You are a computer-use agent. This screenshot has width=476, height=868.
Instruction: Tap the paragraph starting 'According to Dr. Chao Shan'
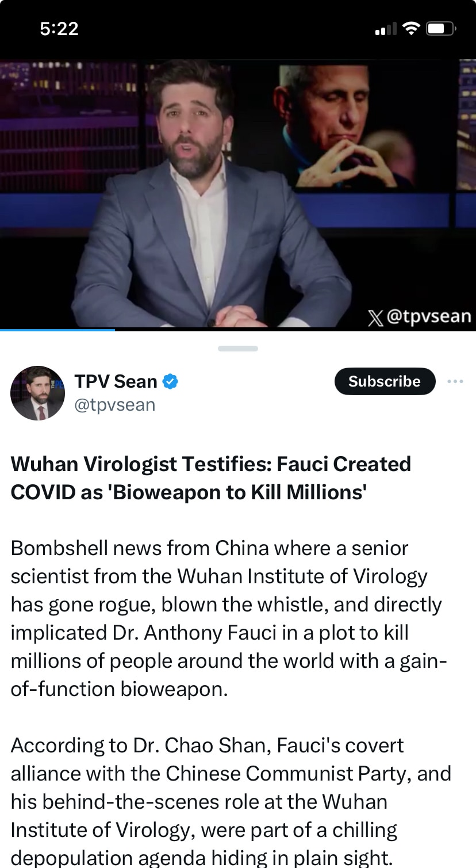click(x=231, y=801)
